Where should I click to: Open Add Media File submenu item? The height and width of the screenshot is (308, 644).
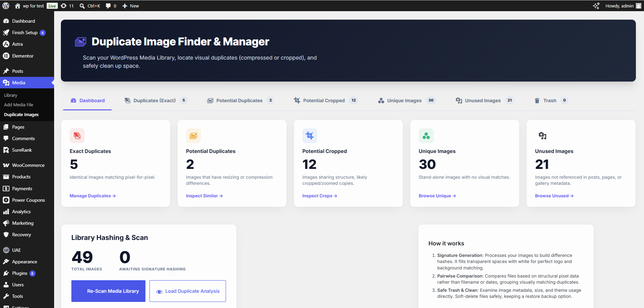pyautogui.click(x=19, y=105)
